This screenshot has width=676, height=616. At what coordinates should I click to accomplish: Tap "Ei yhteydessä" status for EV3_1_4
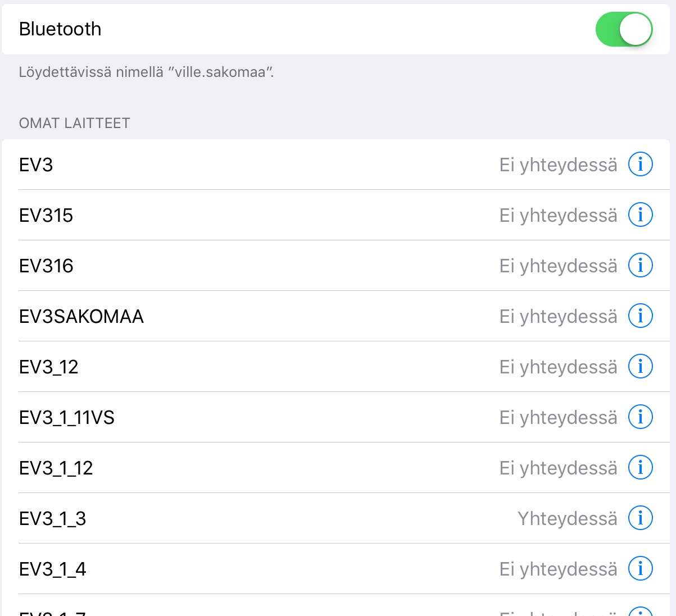pyautogui.click(x=558, y=569)
